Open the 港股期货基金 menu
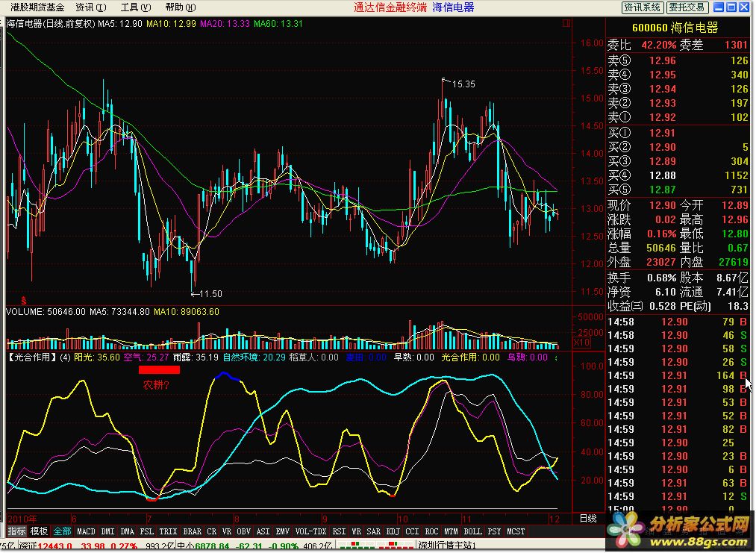The width and height of the screenshot is (756, 553). (x=37, y=7)
